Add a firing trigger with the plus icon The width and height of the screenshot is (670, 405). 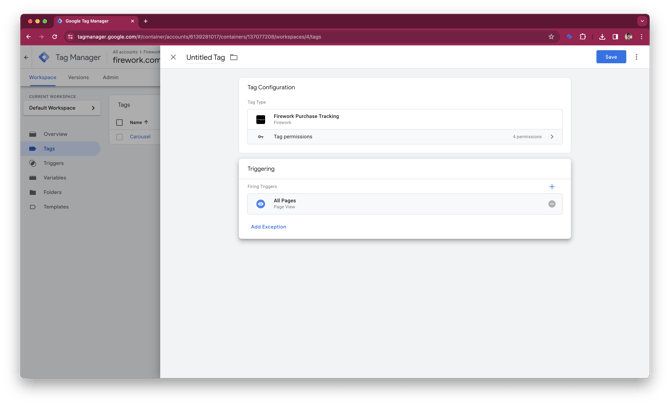[551, 186]
